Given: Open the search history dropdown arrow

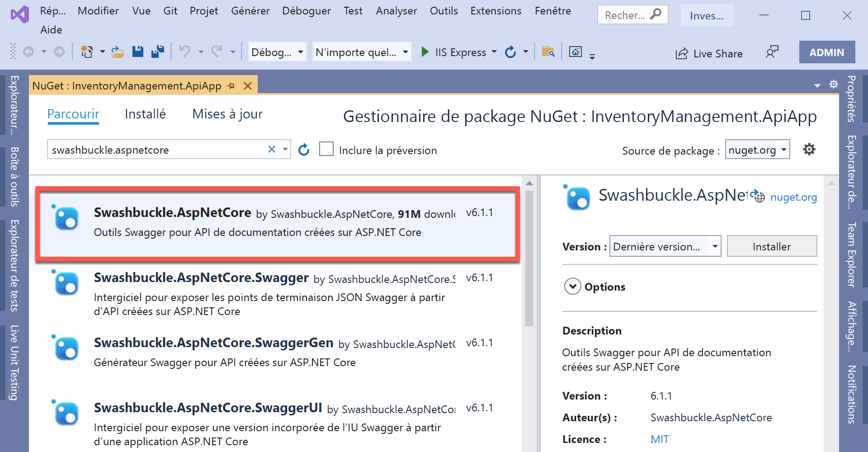Looking at the screenshot, I should tap(285, 149).
